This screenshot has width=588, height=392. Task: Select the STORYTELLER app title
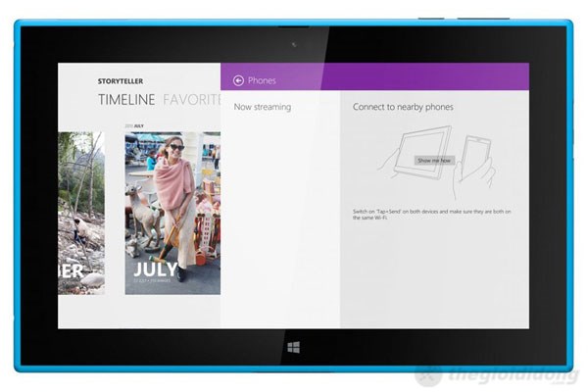[x=121, y=81]
